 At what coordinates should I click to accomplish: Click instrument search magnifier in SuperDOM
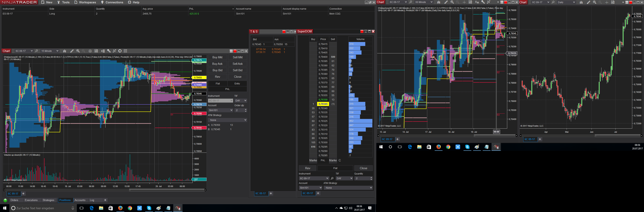point(332,178)
